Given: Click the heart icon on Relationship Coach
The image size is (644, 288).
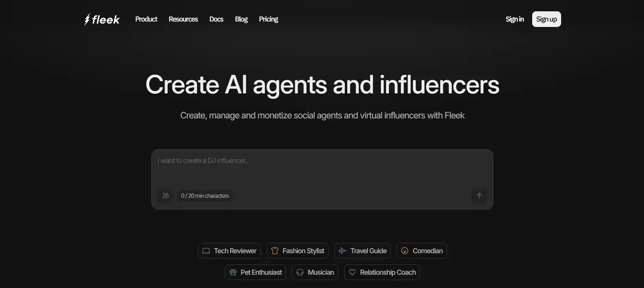Looking at the screenshot, I should tap(352, 272).
